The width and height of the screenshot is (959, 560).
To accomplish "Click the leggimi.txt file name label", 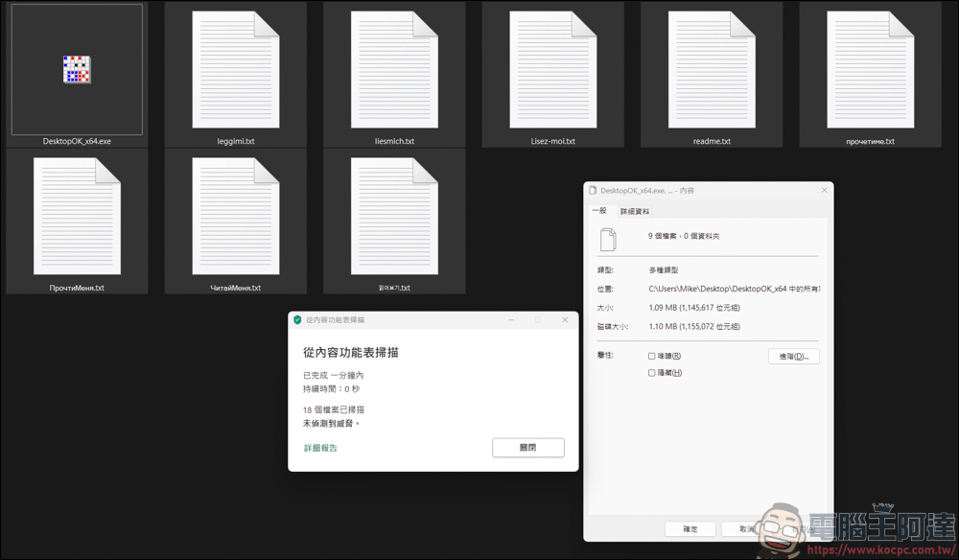I will (x=236, y=141).
